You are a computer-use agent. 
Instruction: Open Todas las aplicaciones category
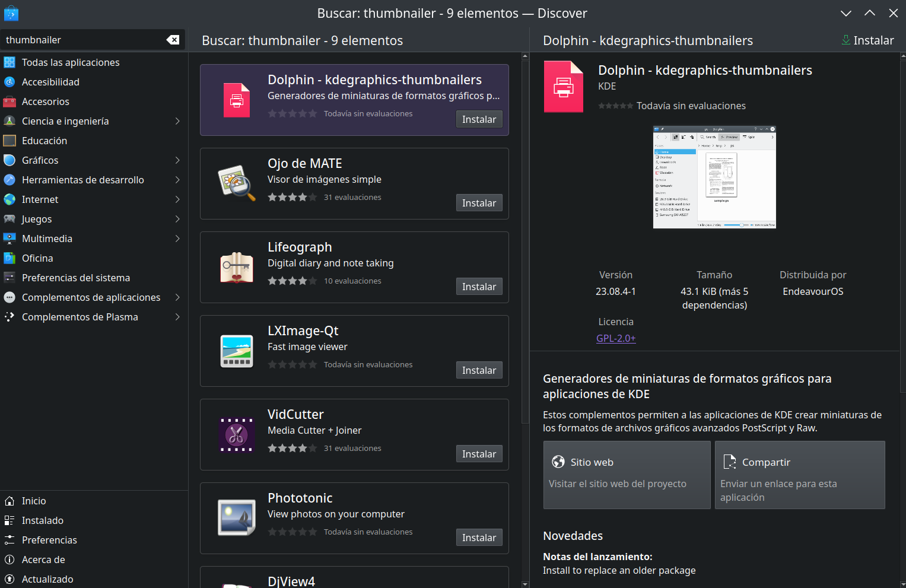coord(94,62)
